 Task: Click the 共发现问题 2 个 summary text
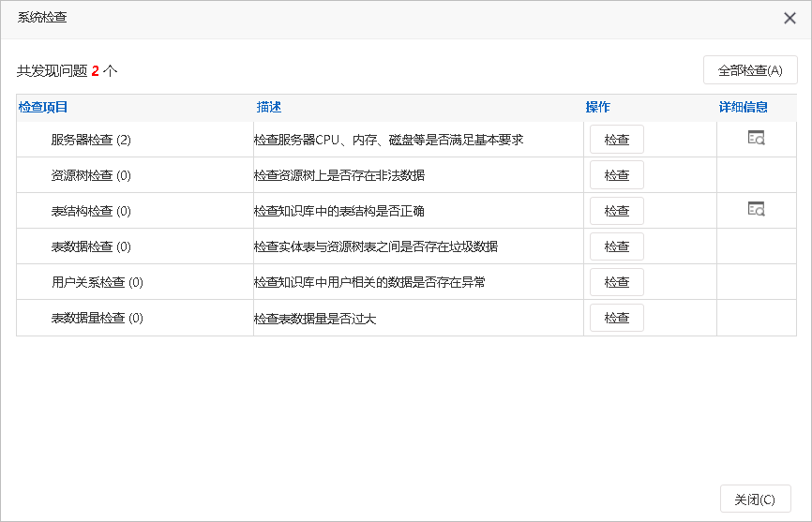tap(67, 70)
